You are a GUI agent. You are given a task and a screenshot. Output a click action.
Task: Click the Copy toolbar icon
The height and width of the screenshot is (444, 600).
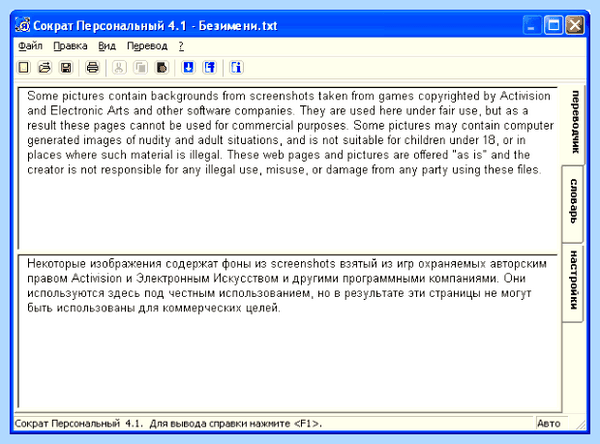tap(140, 68)
